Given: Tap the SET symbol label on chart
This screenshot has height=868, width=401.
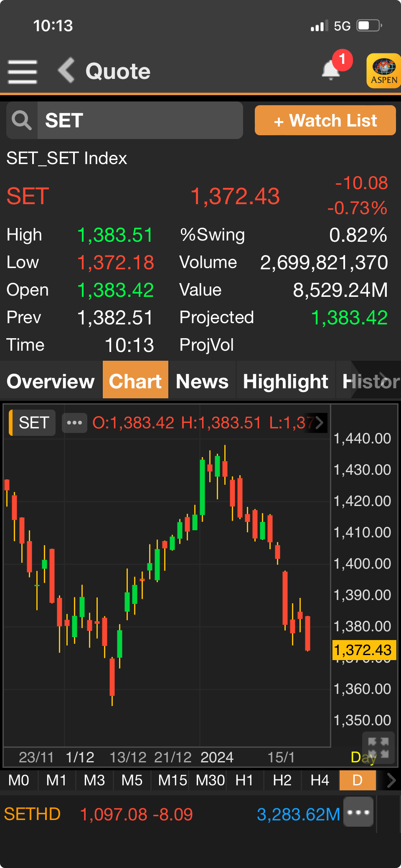Looking at the screenshot, I should click(33, 423).
